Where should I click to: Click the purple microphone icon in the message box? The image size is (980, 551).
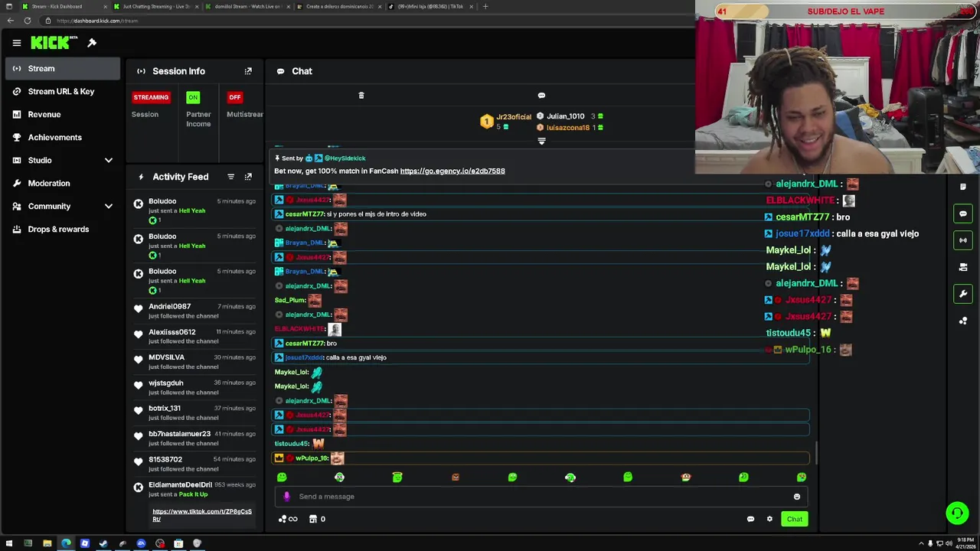tap(286, 497)
